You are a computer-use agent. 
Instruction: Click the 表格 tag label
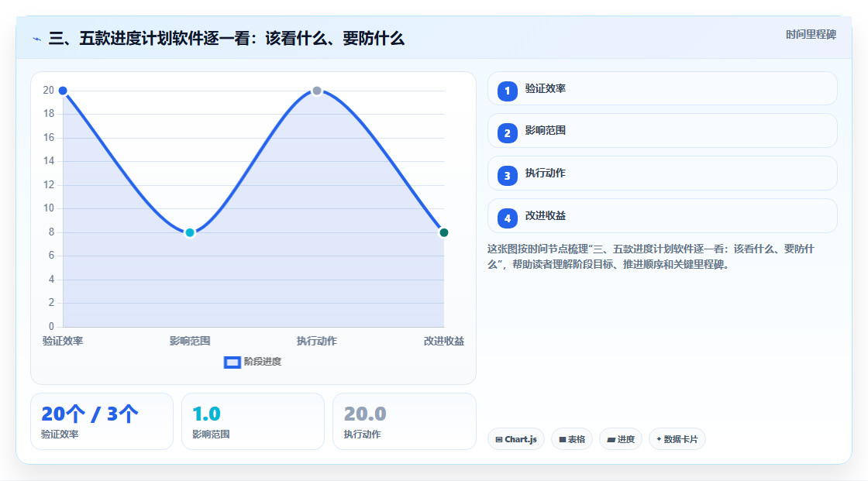pyautogui.click(x=577, y=439)
